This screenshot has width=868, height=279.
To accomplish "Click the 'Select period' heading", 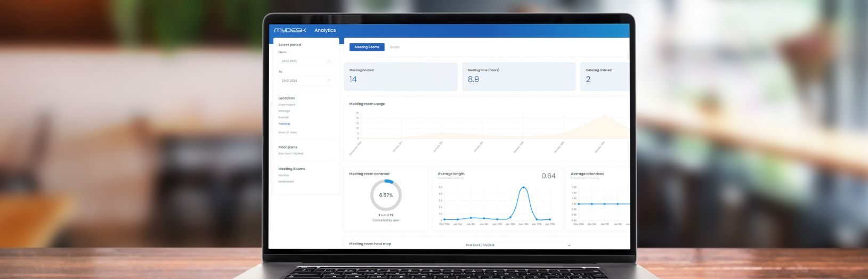I will click(289, 45).
